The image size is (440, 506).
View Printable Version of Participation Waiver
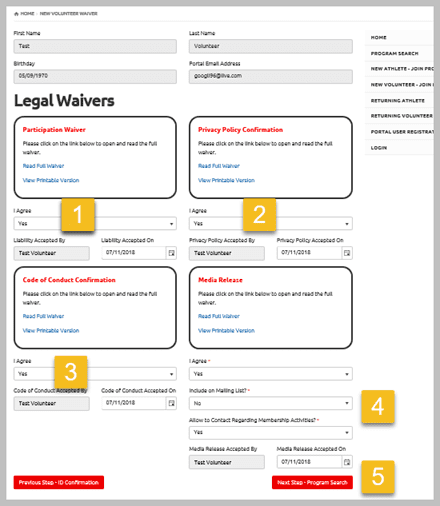51,180
